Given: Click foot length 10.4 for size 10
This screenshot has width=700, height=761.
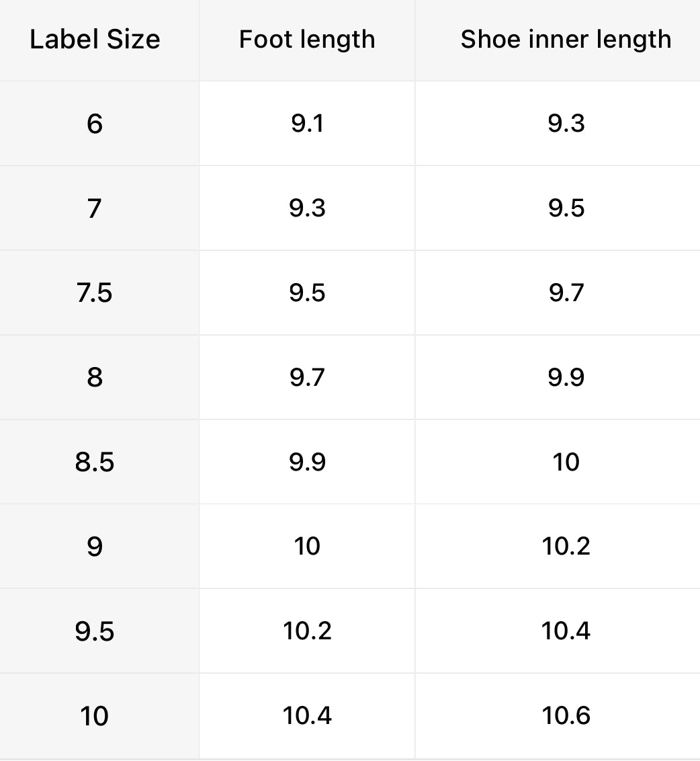Looking at the screenshot, I should coord(307,716).
